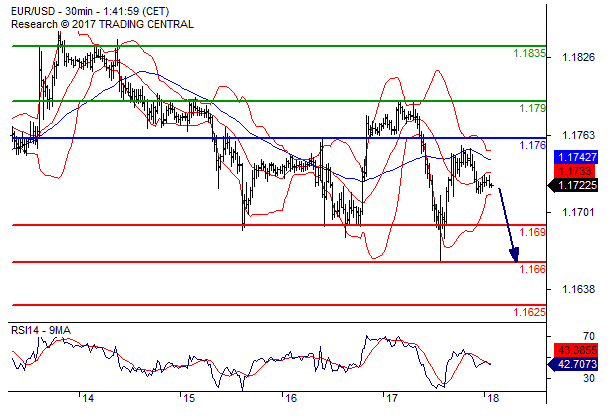Click the red 43.3855 RSI value tag
611x416 pixels.
(x=576, y=350)
